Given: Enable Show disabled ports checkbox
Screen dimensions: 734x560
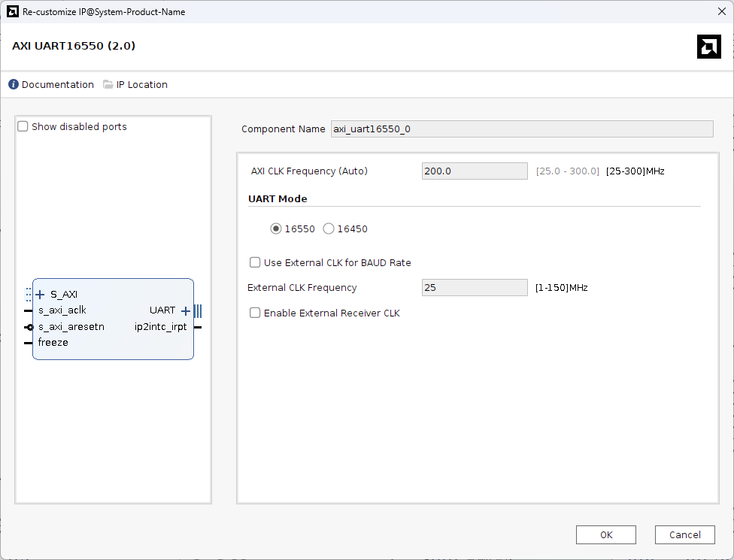Looking at the screenshot, I should pos(23,127).
